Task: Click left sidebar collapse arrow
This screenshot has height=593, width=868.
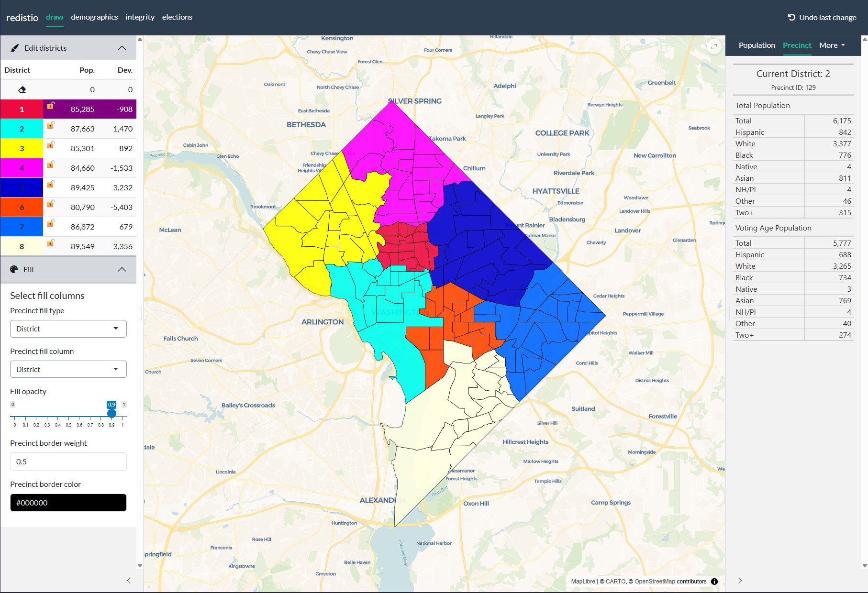Action: tap(129, 581)
